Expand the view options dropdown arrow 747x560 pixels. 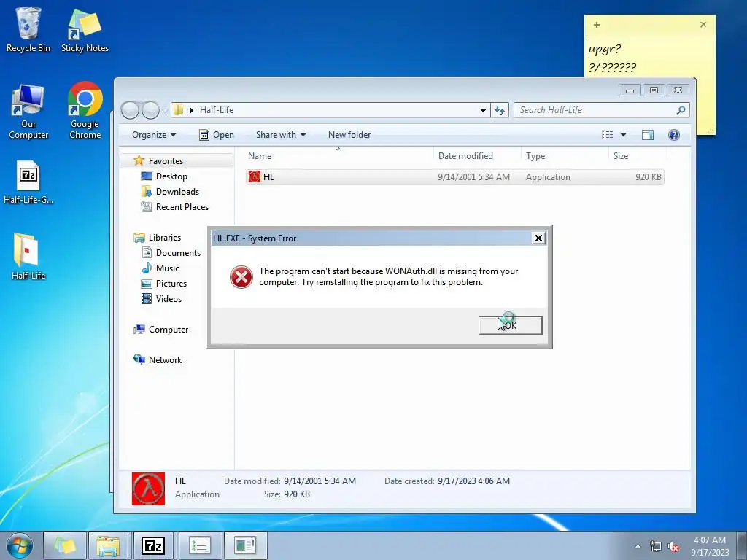point(623,135)
